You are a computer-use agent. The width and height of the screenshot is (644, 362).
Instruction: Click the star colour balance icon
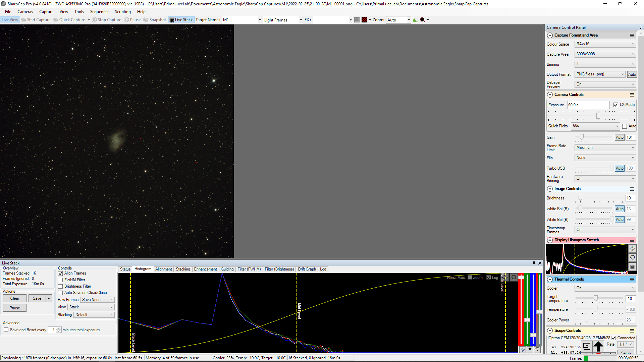(x=530, y=349)
